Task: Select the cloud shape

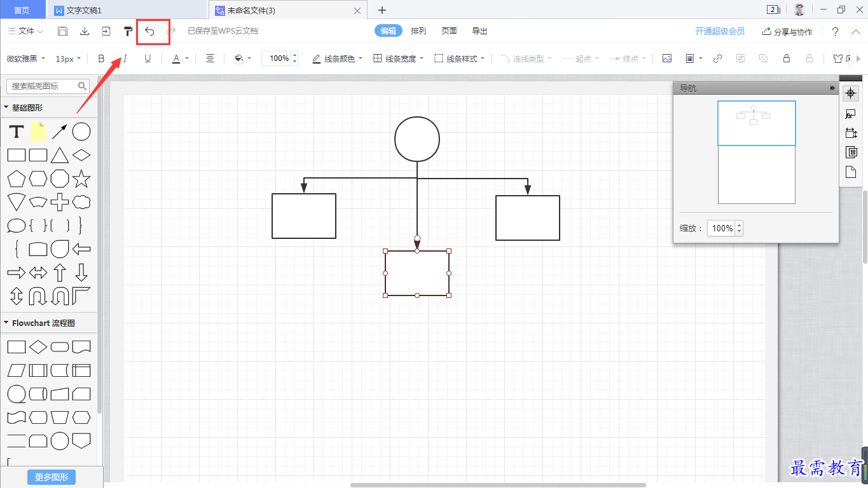Action: [x=81, y=202]
